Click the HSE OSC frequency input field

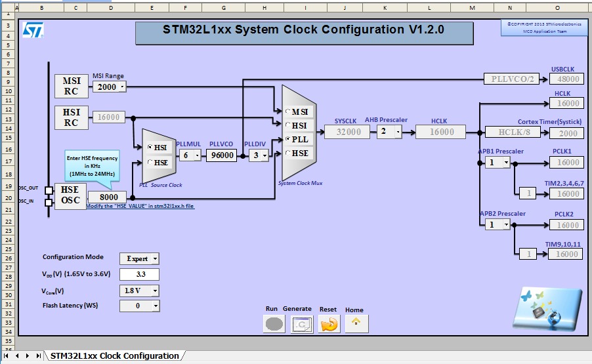click(x=109, y=197)
